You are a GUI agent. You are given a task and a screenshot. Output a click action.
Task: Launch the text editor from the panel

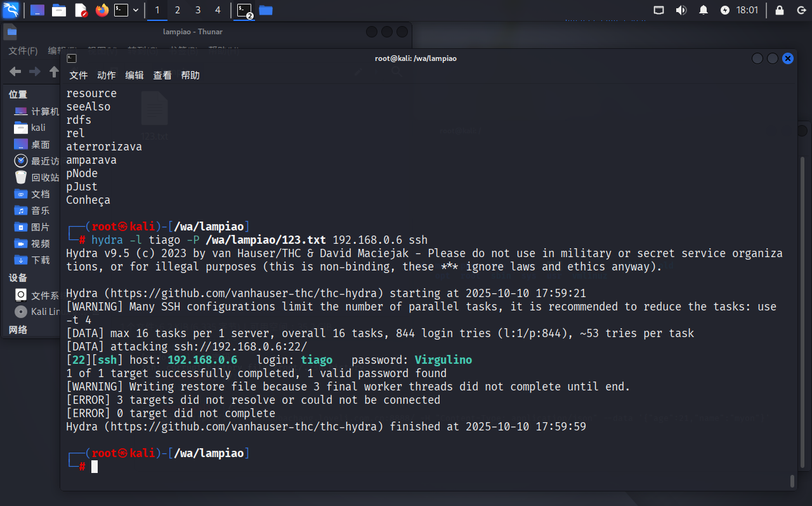81,10
